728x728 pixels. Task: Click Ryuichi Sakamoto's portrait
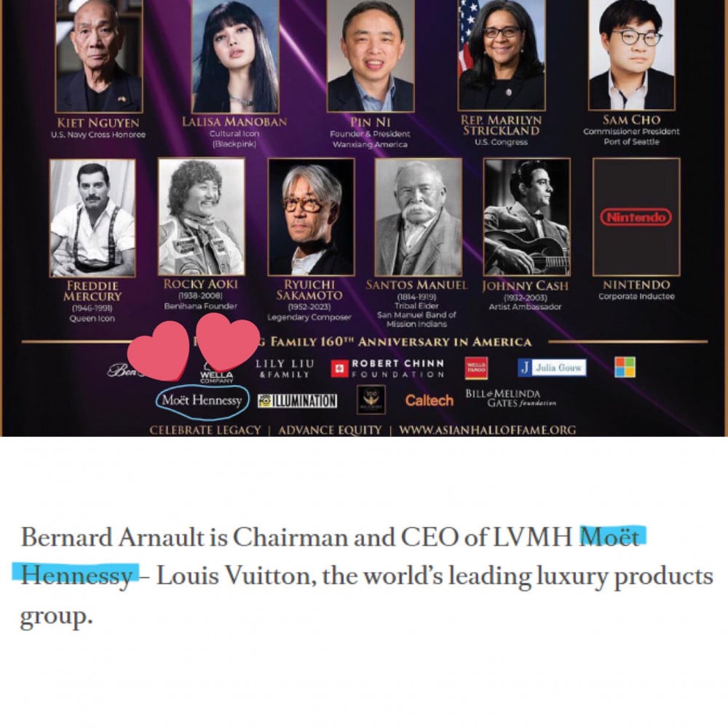click(x=311, y=217)
